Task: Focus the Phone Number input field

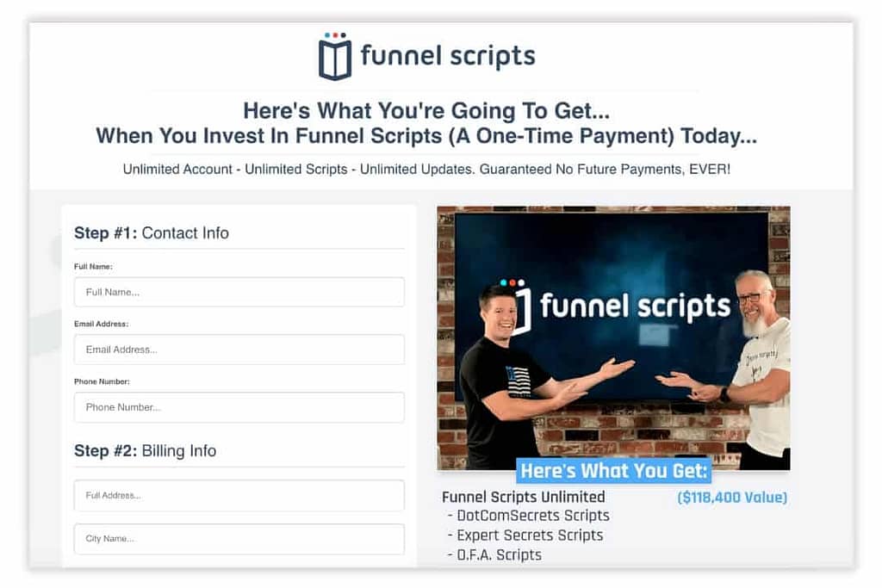Action: 239,407
